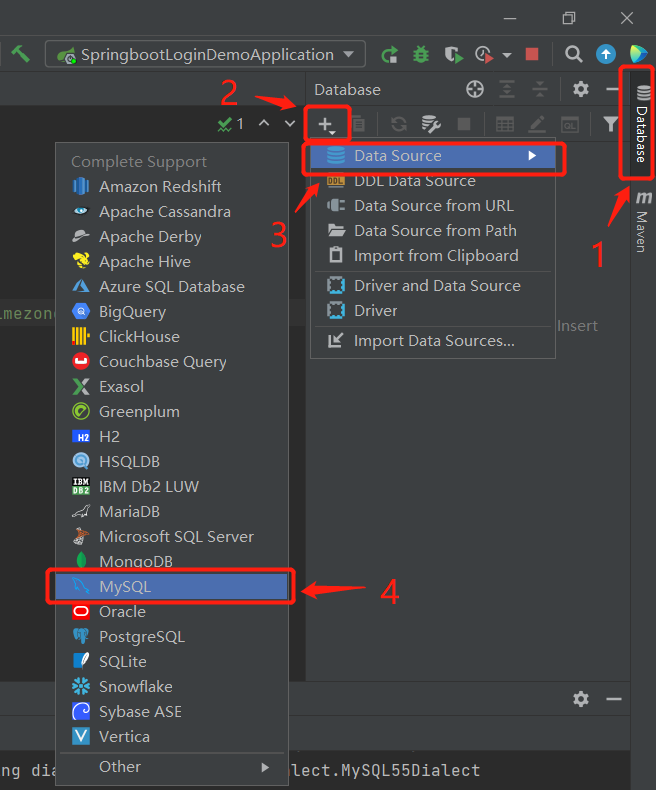The height and width of the screenshot is (790, 656).
Task: Select Greenplum data source
Action: pyautogui.click(x=171, y=412)
